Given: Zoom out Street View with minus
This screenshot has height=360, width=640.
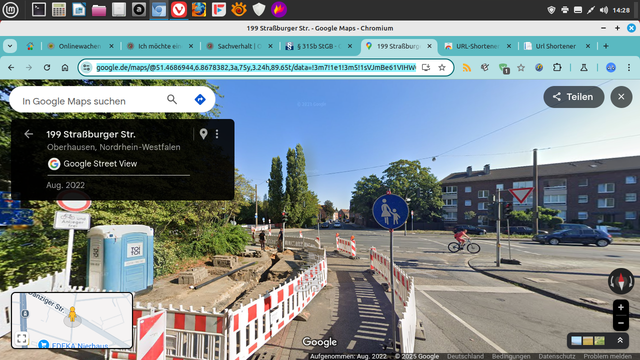Looking at the screenshot, I should [621, 323].
